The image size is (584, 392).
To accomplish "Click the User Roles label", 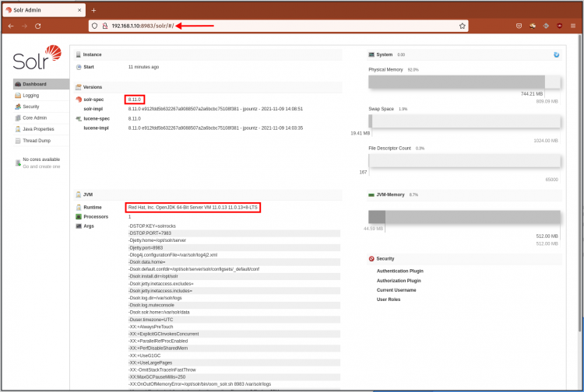I will 389,299.
